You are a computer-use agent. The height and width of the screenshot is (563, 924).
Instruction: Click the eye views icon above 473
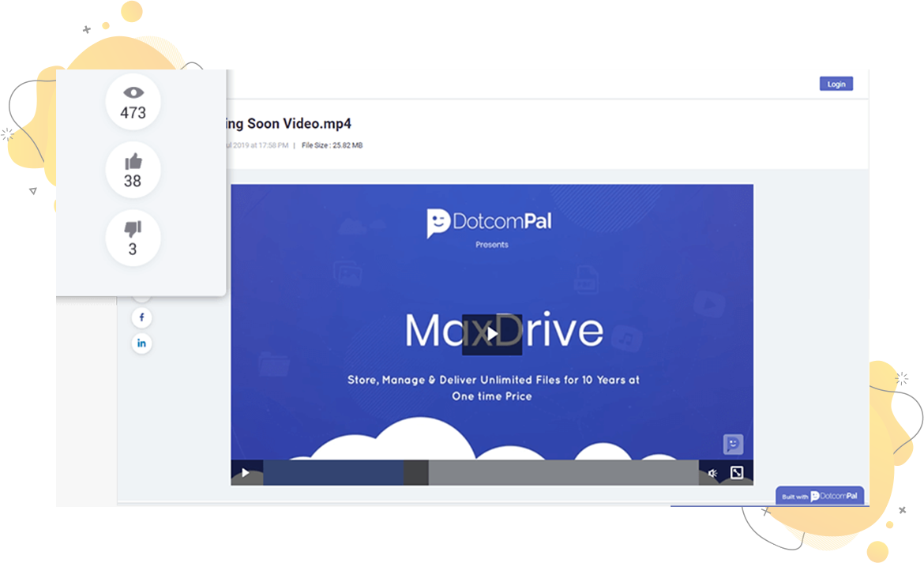click(x=133, y=93)
